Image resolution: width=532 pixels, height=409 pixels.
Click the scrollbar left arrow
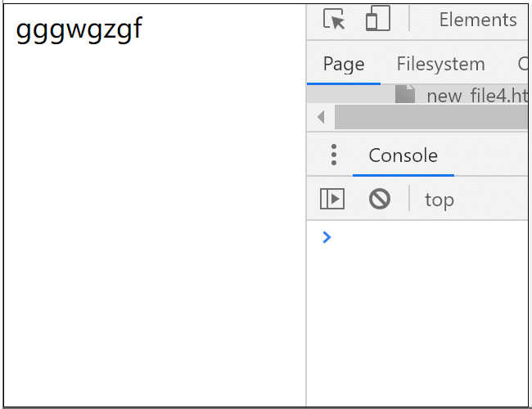[321, 117]
